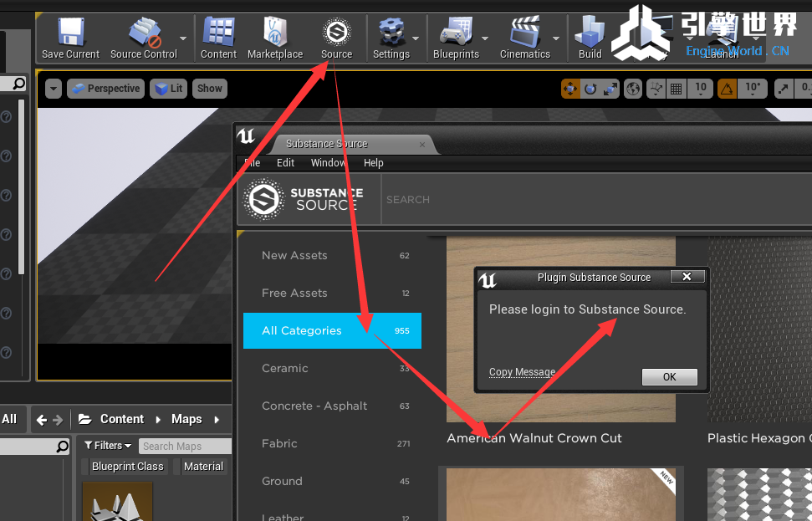This screenshot has width=812, height=521.
Task: Select the scale gizmo mode in viewport
Action: tap(610, 89)
